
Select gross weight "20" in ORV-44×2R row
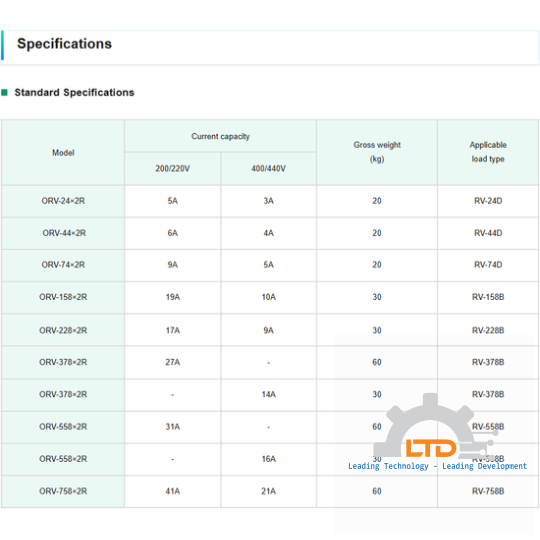(377, 233)
